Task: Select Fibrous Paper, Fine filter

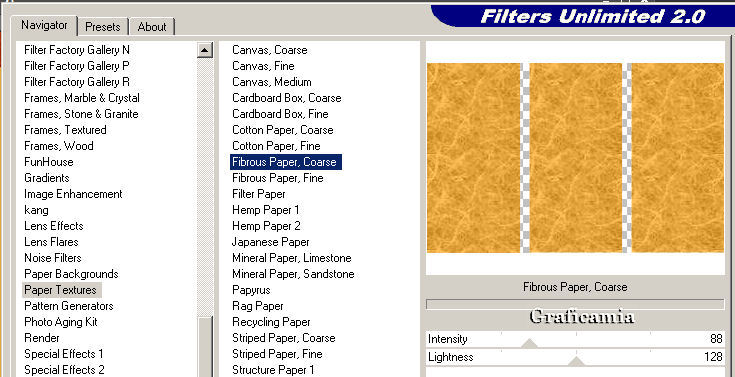Action: (278, 177)
